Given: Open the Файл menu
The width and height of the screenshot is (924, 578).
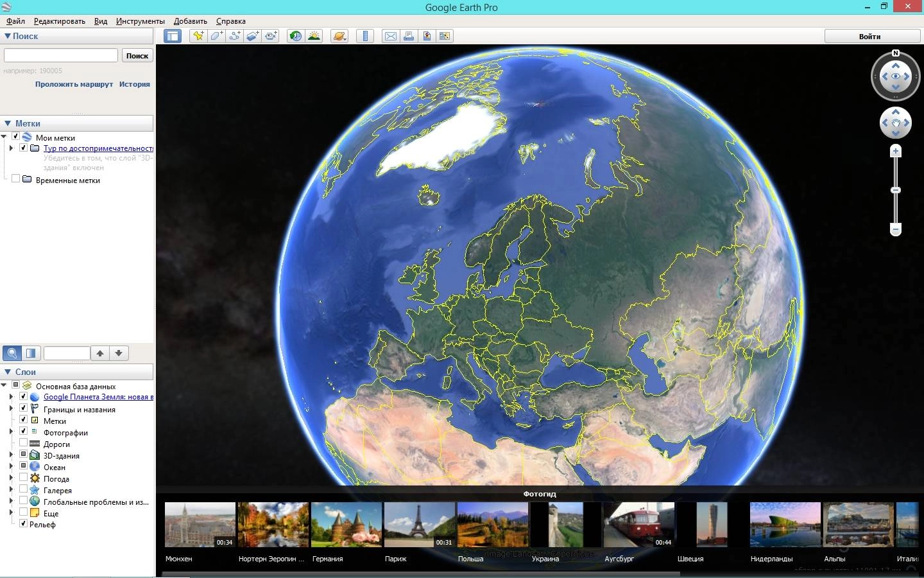Looking at the screenshot, I should pos(16,21).
